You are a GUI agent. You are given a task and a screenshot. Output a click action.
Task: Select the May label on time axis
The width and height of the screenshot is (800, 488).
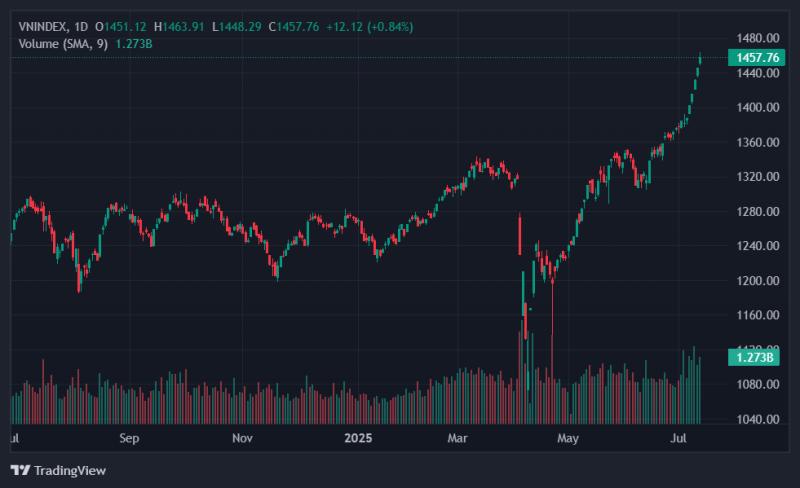[568, 438]
